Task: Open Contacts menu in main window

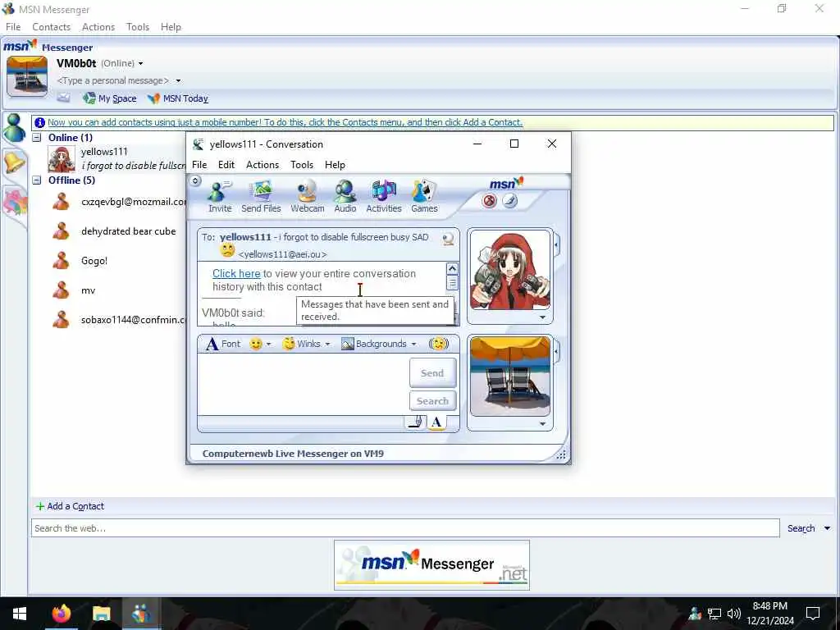Action: 51,27
